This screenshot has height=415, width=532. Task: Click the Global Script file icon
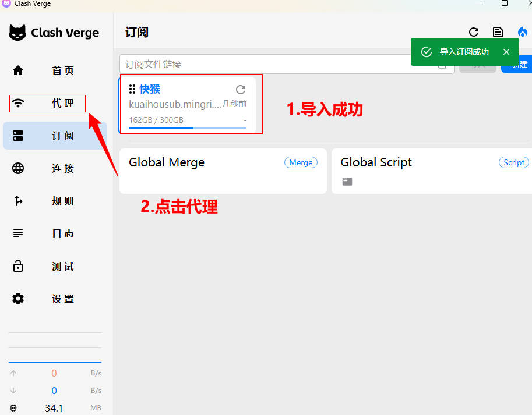point(347,182)
